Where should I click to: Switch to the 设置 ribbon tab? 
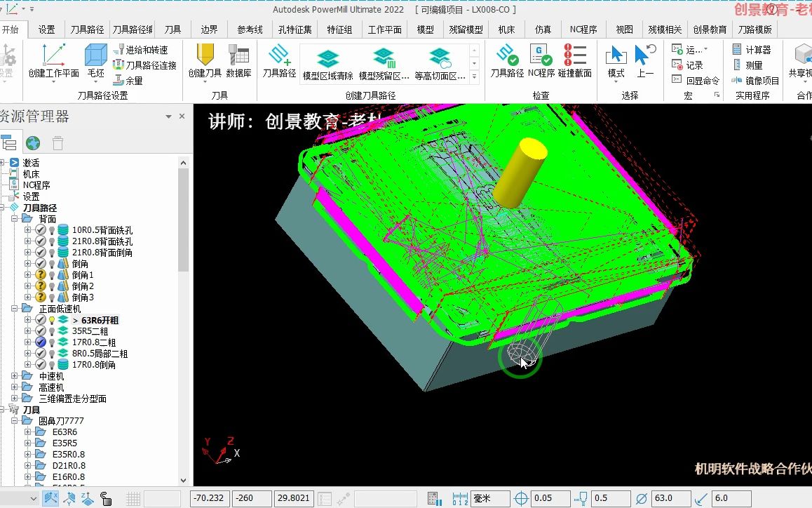[x=46, y=29]
